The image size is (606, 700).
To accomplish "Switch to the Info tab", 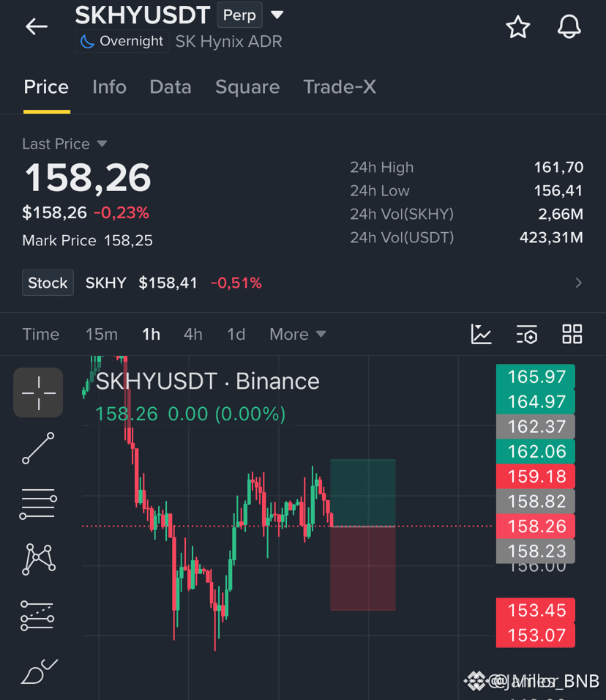I will coord(109,87).
